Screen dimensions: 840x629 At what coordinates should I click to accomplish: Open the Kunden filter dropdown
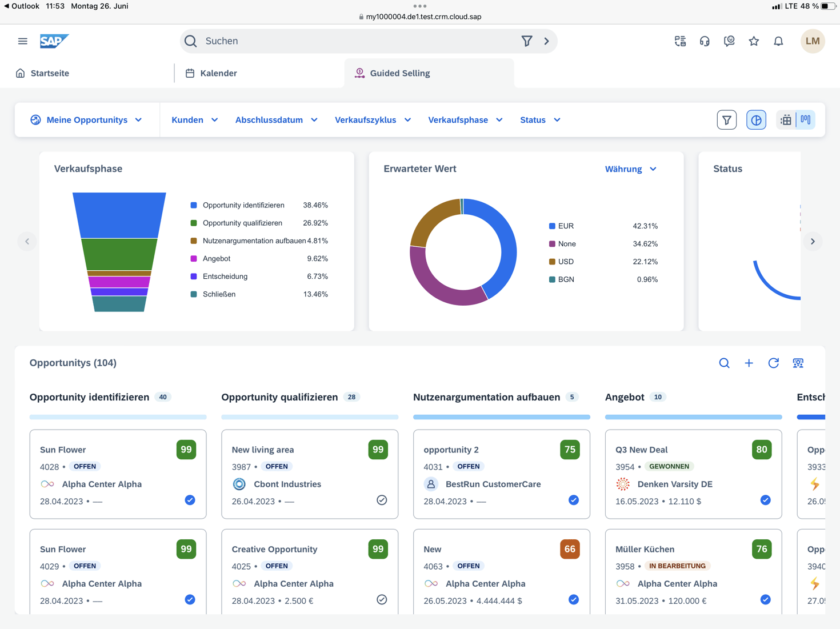tap(194, 120)
